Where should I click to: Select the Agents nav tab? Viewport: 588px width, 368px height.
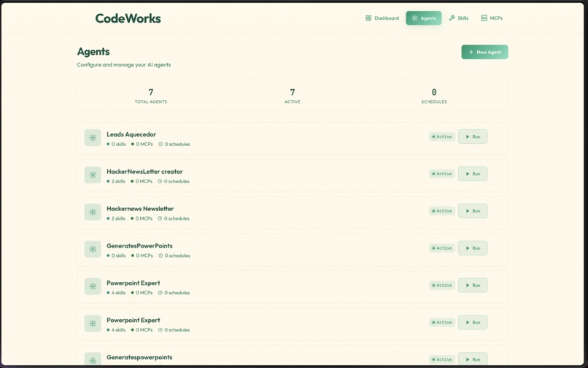click(x=423, y=18)
